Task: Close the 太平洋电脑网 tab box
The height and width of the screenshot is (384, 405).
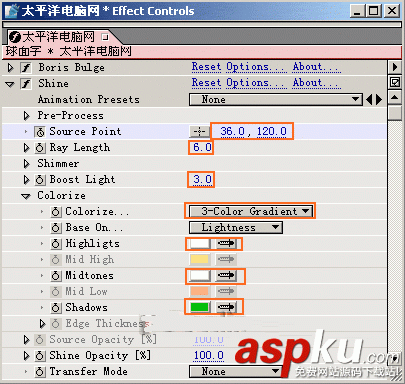Action: 105,37
